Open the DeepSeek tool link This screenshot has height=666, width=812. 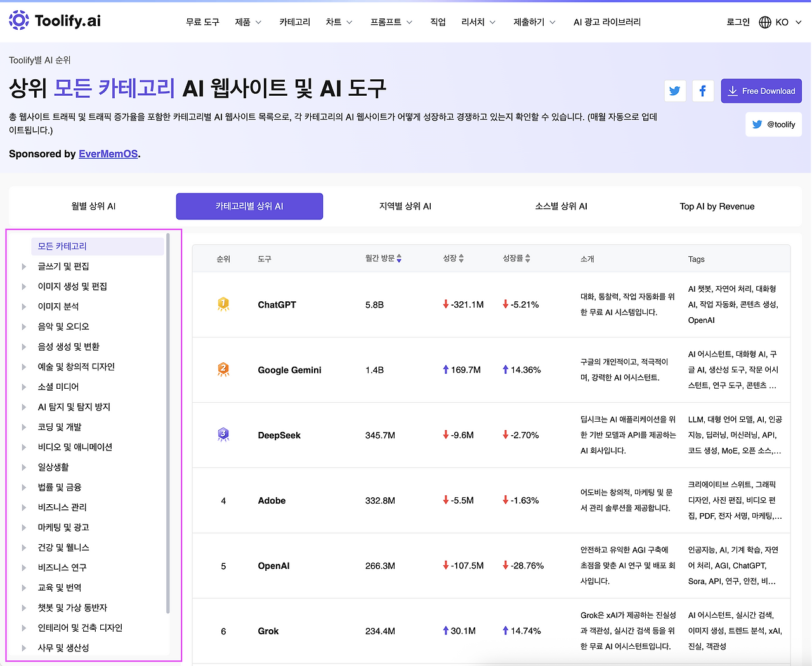click(279, 435)
